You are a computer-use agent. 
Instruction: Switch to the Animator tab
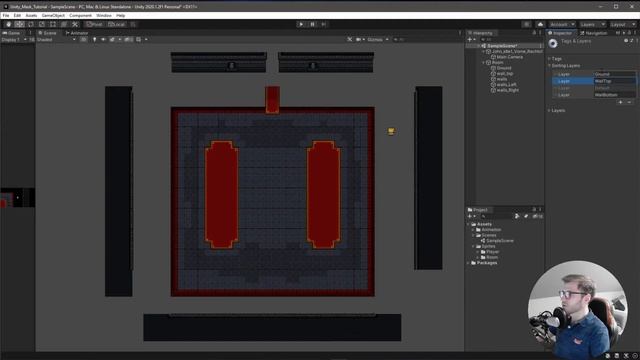click(77, 33)
